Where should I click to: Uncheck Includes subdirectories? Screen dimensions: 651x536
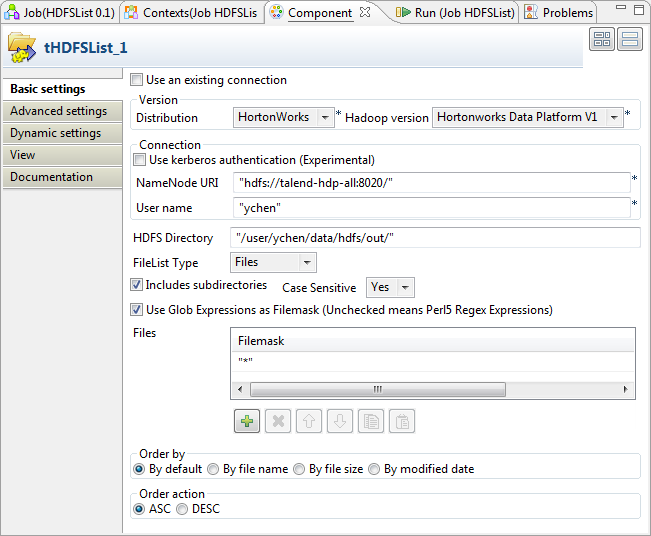pos(138,286)
